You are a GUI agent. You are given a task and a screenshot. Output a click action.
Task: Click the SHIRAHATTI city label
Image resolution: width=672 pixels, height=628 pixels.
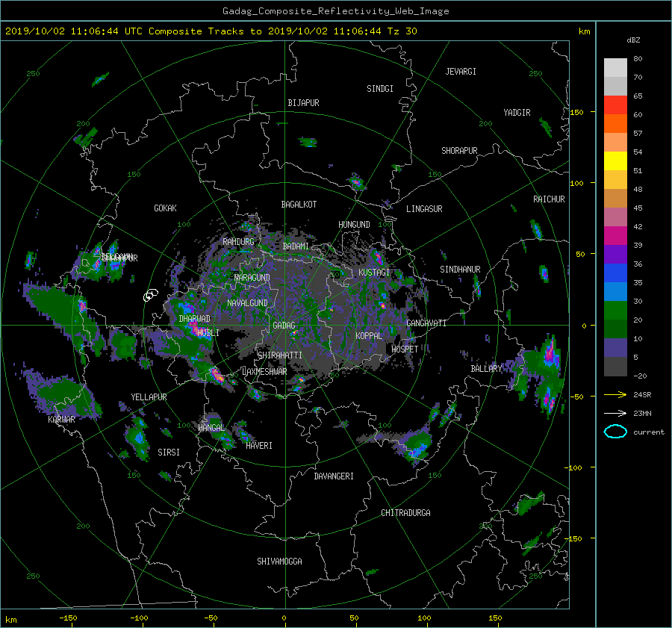click(x=280, y=355)
